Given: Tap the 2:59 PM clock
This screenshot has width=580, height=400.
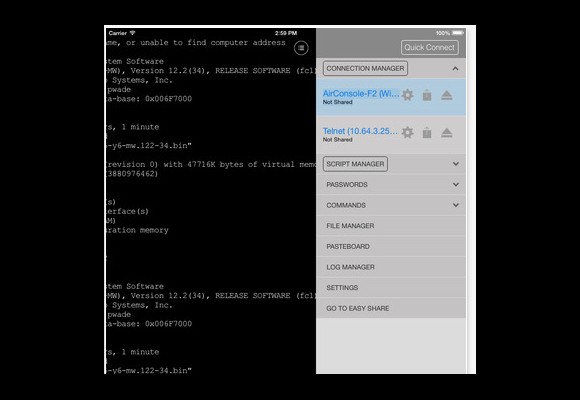Looking at the screenshot, I should coord(286,33).
